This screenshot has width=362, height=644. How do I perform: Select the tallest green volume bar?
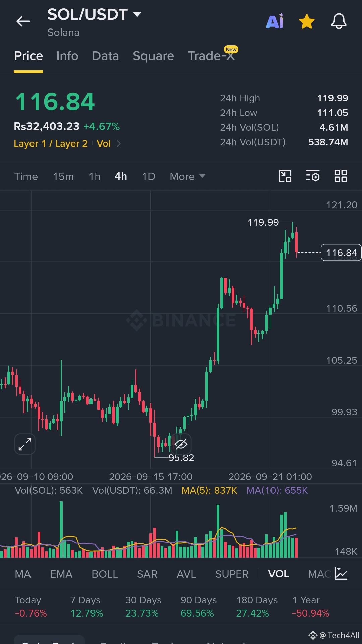(x=61, y=529)
